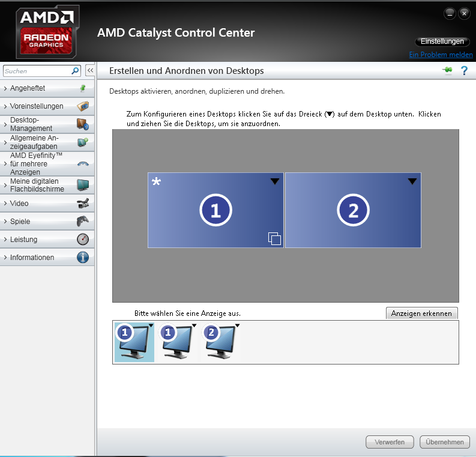Open the triangle menu on desktop 1
This screenshot has width=476, height=457.
click(275, 181)
